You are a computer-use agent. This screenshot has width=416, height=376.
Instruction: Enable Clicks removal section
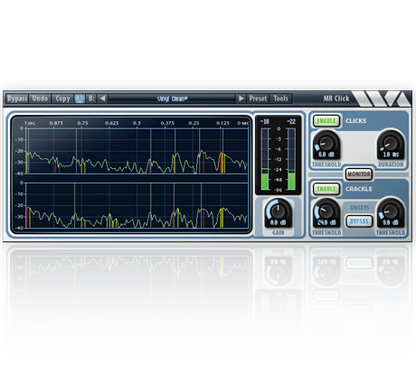tap(326, 121)
